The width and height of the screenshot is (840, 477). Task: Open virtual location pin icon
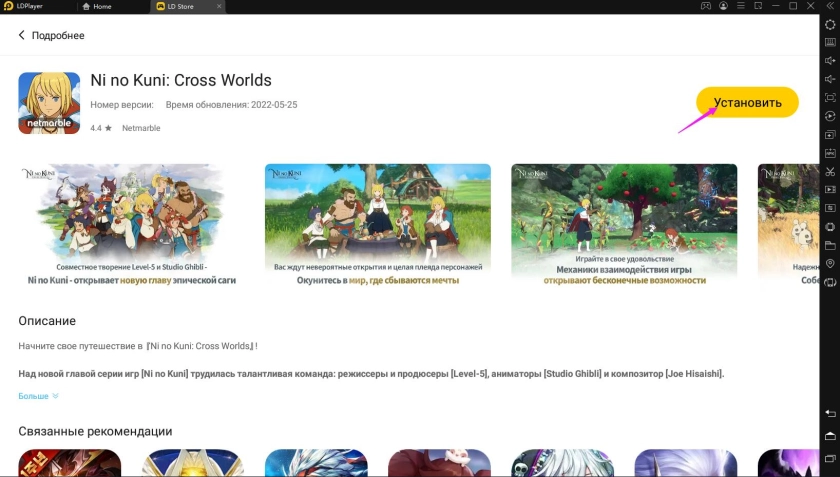click(830, 264)
